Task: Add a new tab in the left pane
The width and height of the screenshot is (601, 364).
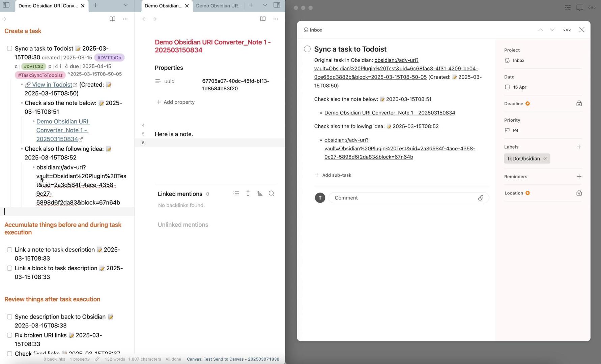Action: (x=95, y=5)
